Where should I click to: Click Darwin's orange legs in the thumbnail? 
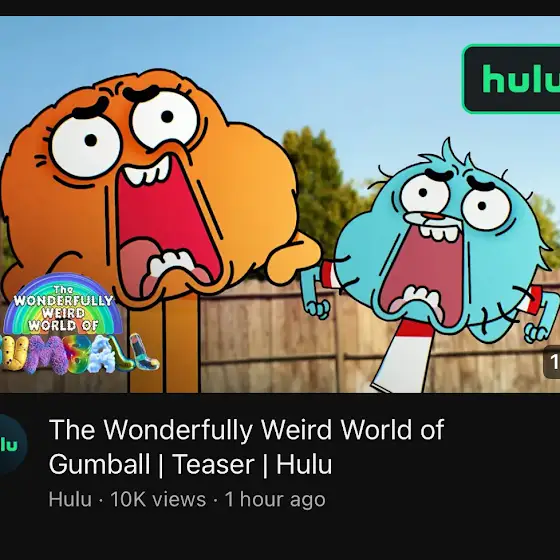click(164, 345)
